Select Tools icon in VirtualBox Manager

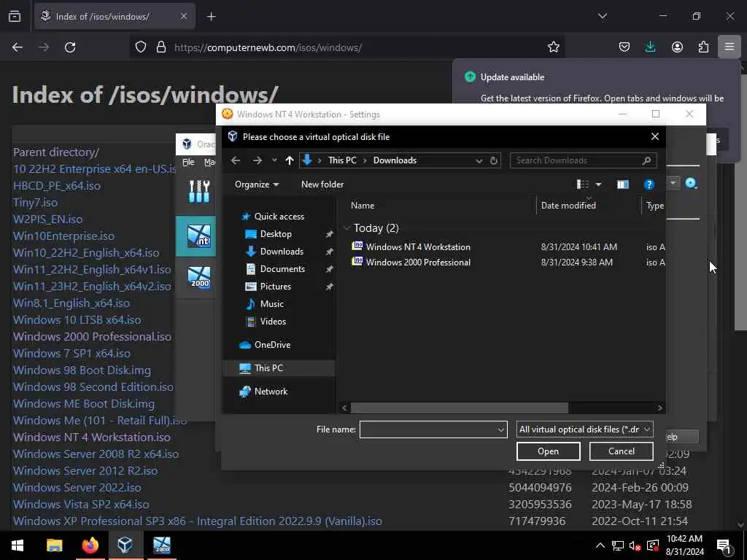pos(199,192)
